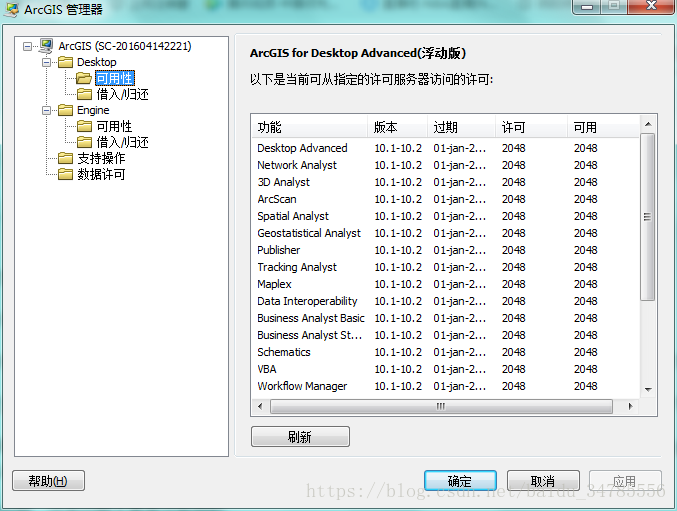677x511 pixels.
Task: Click the Engine folder icon
Action: (x=65, y=110)
